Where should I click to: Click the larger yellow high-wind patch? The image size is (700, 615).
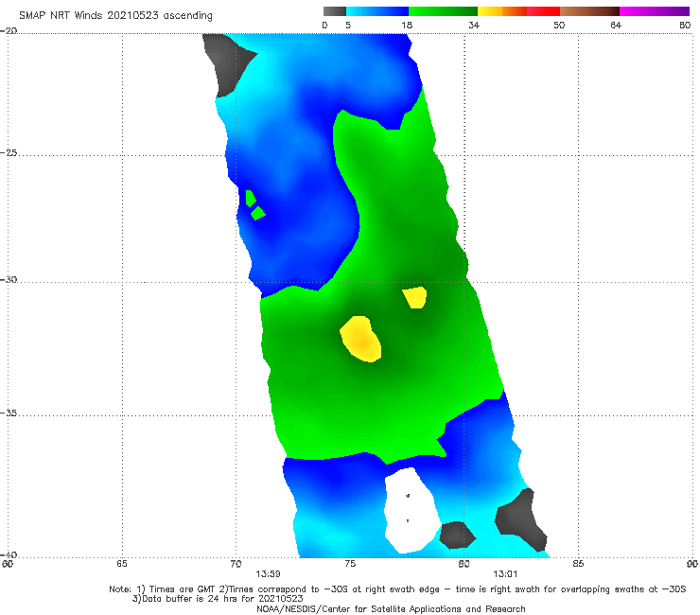click(x=360, y=340)
